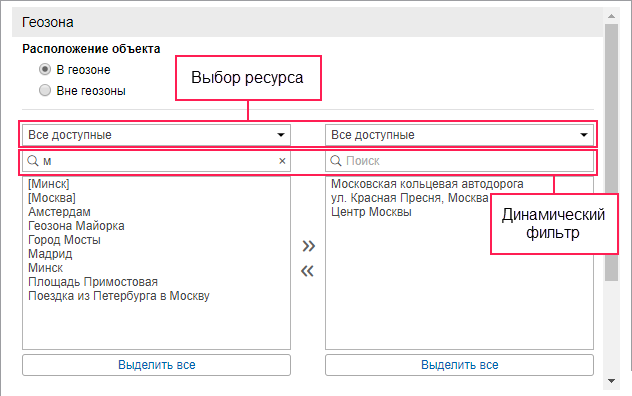Click the scrollbar down arrow
This screenshot has width=632, height=396.
[611, 381]
